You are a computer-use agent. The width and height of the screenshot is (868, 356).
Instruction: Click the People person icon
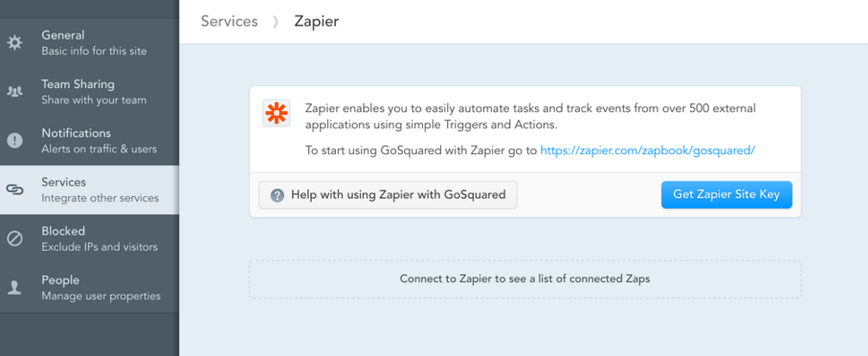click(x=14, y=287)
